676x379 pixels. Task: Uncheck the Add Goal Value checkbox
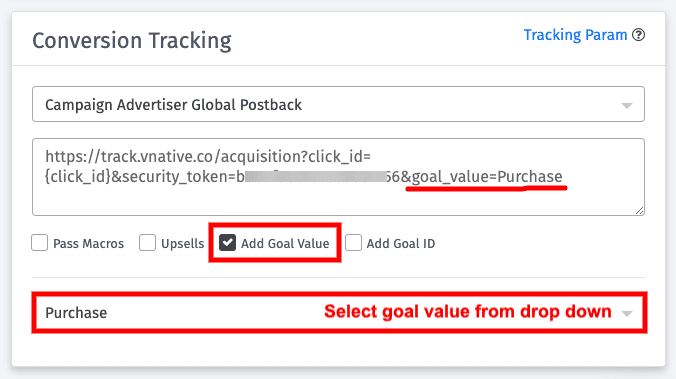pos(227,243)
